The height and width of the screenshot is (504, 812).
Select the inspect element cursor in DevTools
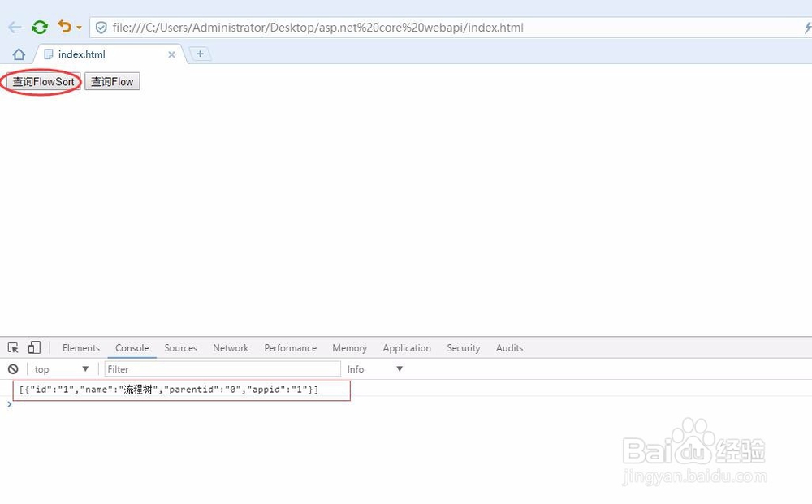13,347
